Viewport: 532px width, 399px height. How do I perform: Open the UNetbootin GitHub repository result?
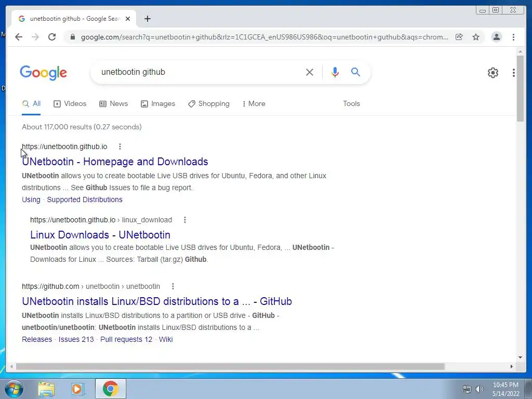click(x=157, y=301)
